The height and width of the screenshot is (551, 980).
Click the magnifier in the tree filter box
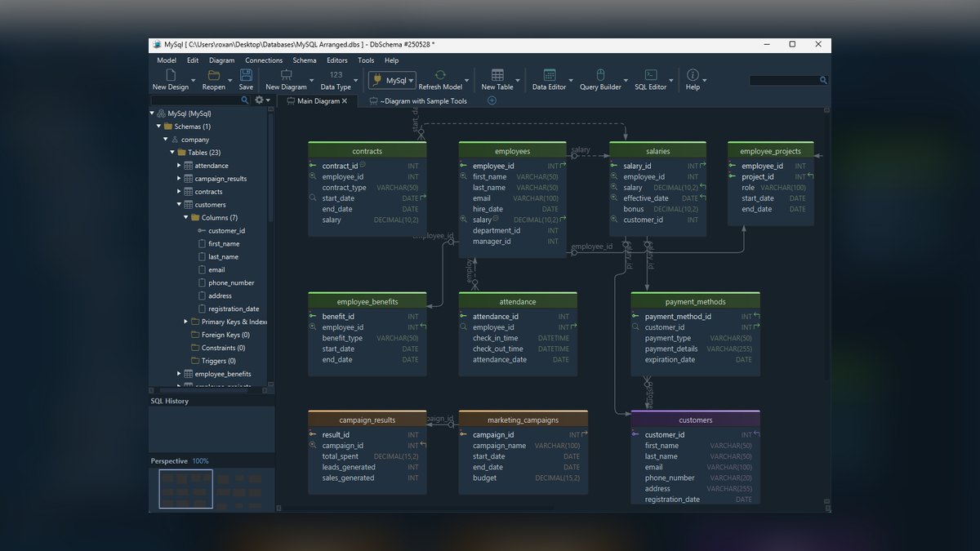(x=245, y=100)
